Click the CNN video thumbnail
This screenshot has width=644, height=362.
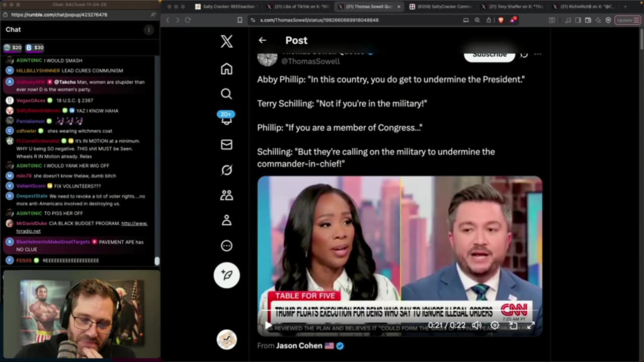(x=399, y=255)
